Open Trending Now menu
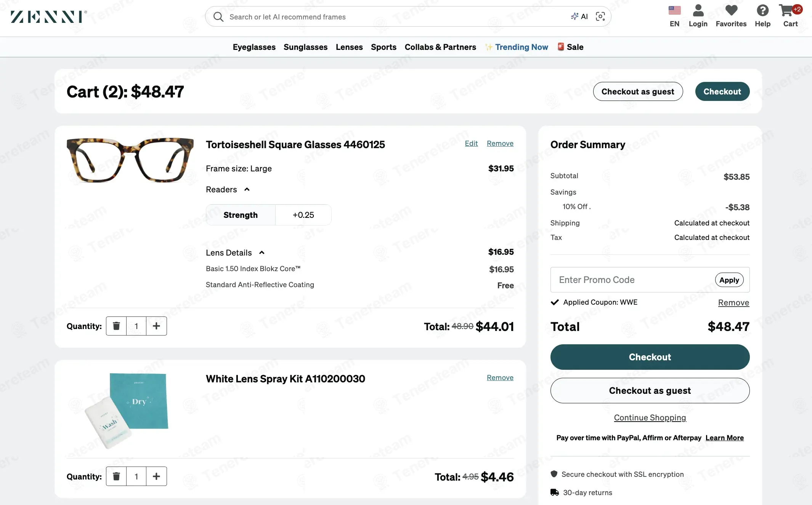 coord(517,47)
